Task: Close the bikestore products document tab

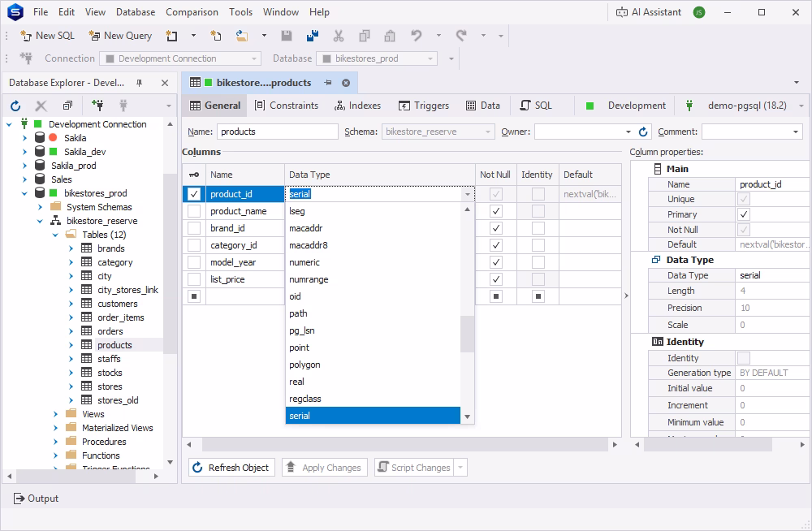Action: (346, 83)
